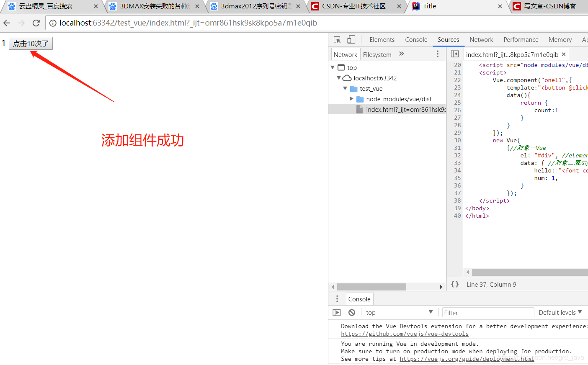Image resolution: width=588 pixels, height=365 pixels.
Task: Open the console context dropdown showing top
Action: click(x=399, y=312)
